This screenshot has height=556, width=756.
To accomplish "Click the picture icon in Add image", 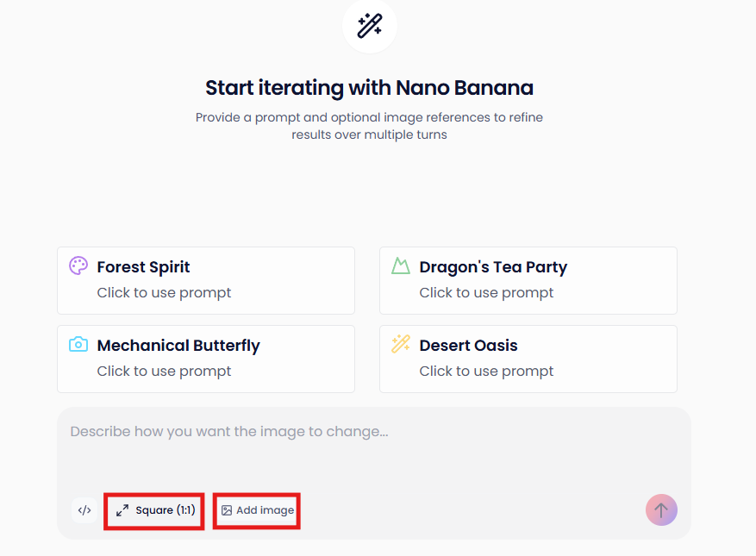I will point(227,510).
